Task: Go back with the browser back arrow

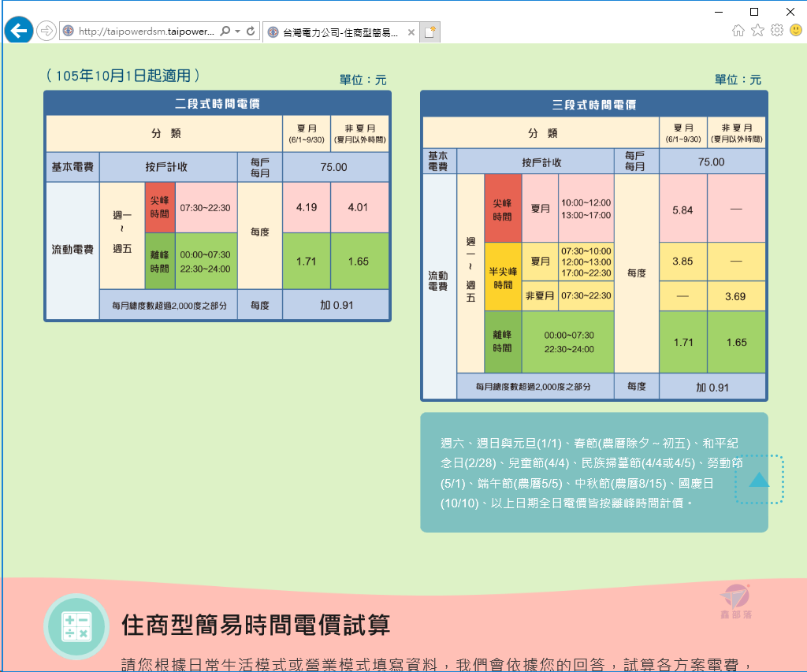Action: [19, 31]
